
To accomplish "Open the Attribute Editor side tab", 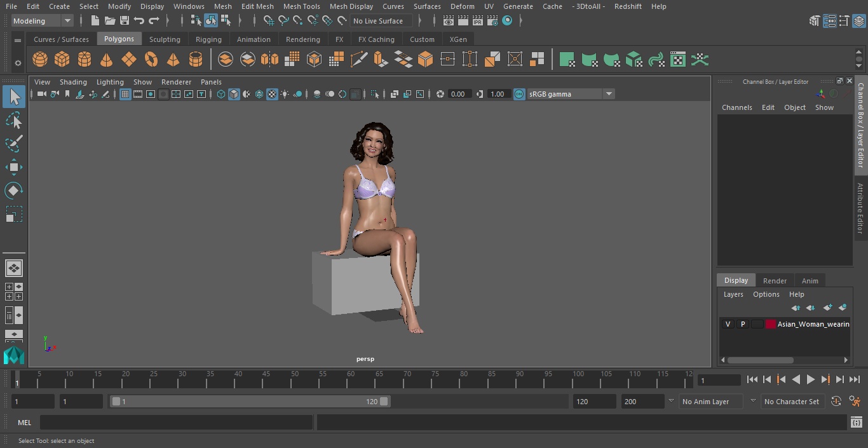I will click(x=860, y=208).
